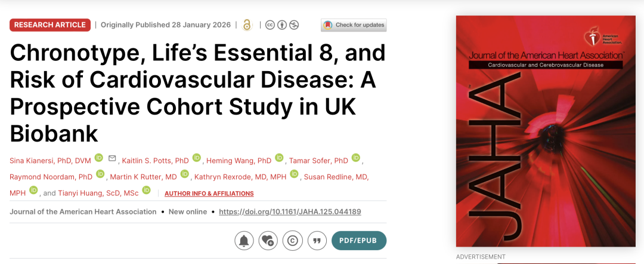The width and height of the screenshot is (644, 264).
Task: Click the Creative Commons license icons
Action: click(282, 25)
